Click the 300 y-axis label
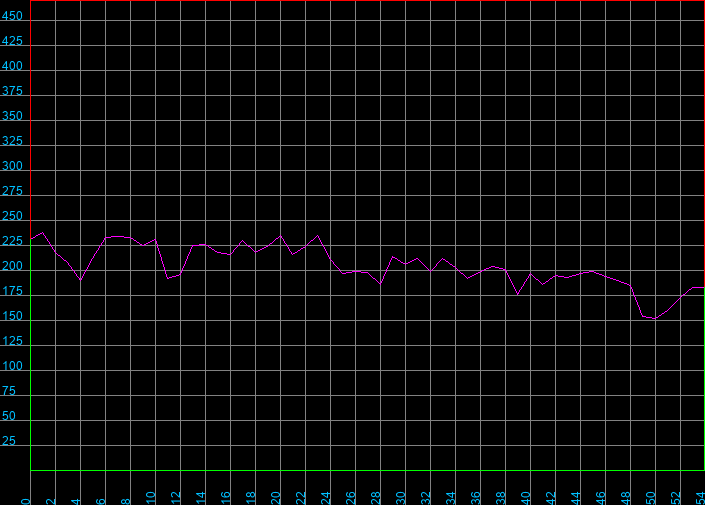The height and width of the screenshot is (505, 705). (12, 166)
